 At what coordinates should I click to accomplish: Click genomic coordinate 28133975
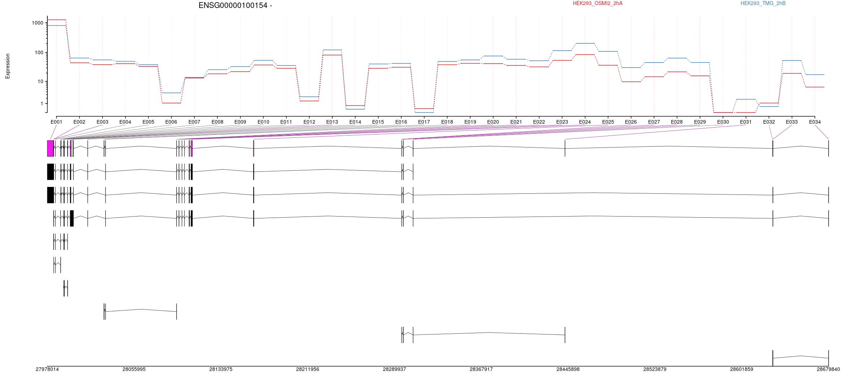pyautogui.click(x=221, y=369)
